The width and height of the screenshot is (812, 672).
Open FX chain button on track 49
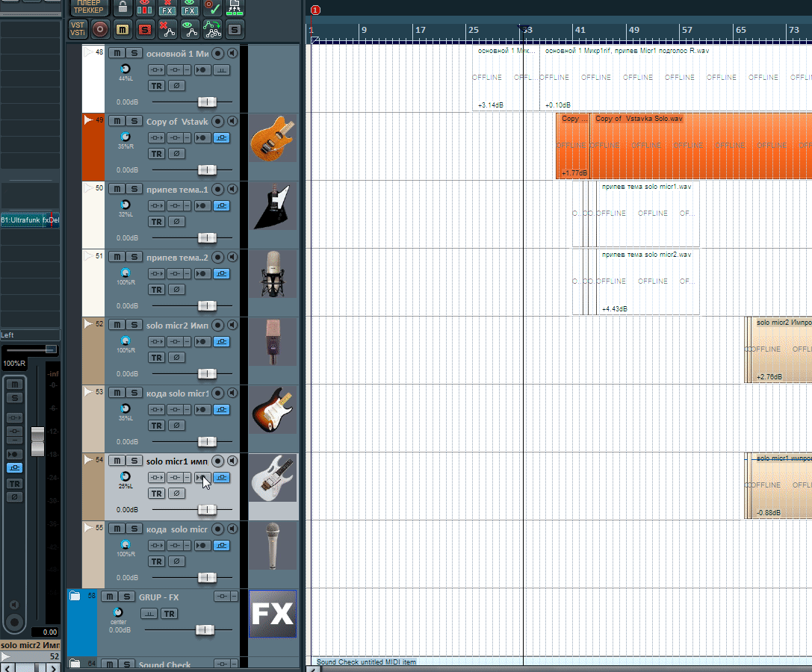[x=176, y=137]
